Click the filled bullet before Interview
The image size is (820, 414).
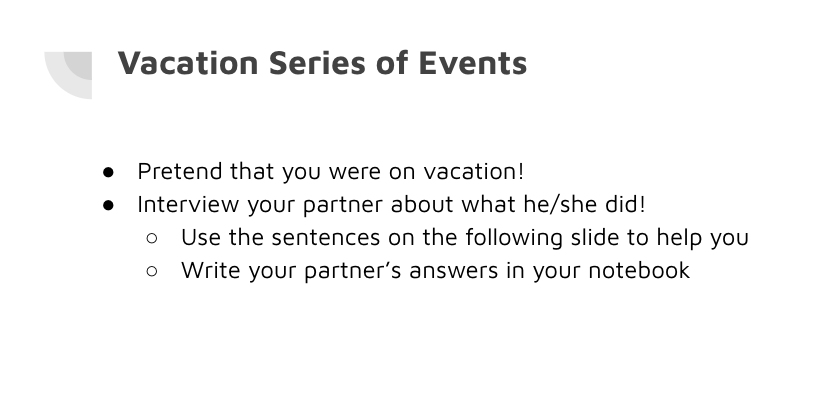pos(108,205)
